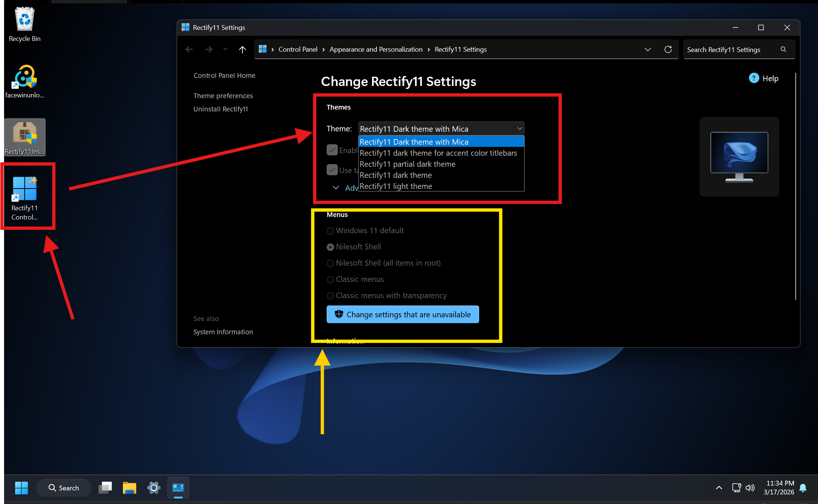Viewport: 818px width, 504px height.
Task: Open the recent locations chevron near navigation
Action: [x=225, y=49]
